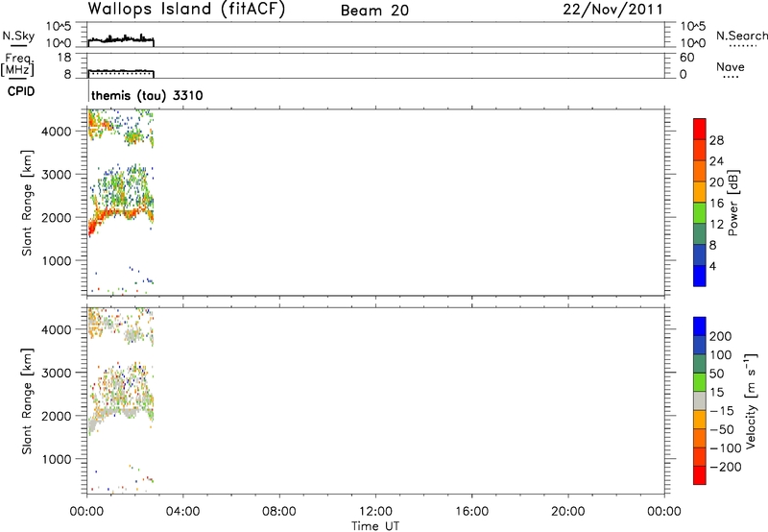The width and height of the screenshot is (768, 532).
Task: Click the 60 tick on the Nave axis
Action: coord(686,58)
